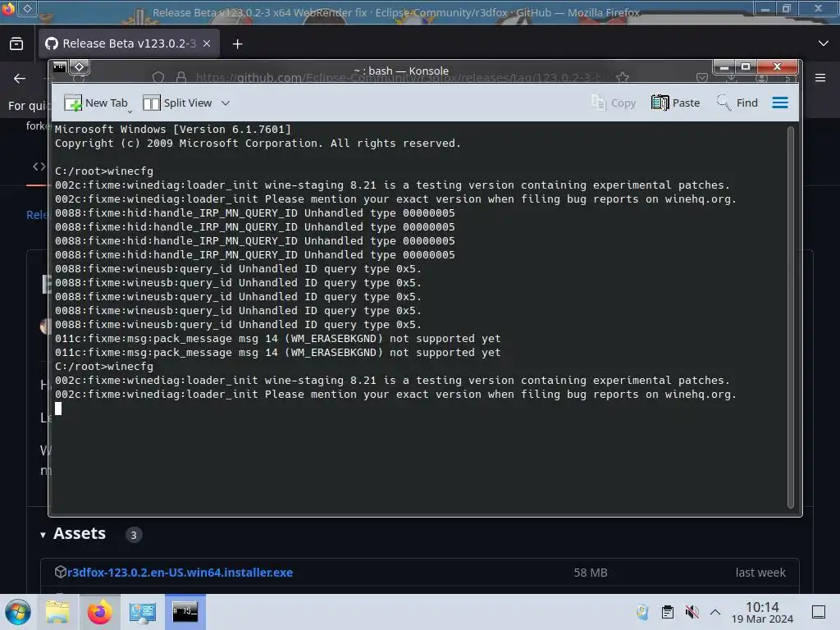Go back in the Firefox browser
Screen dimensions: 840x630
[20, 79]
